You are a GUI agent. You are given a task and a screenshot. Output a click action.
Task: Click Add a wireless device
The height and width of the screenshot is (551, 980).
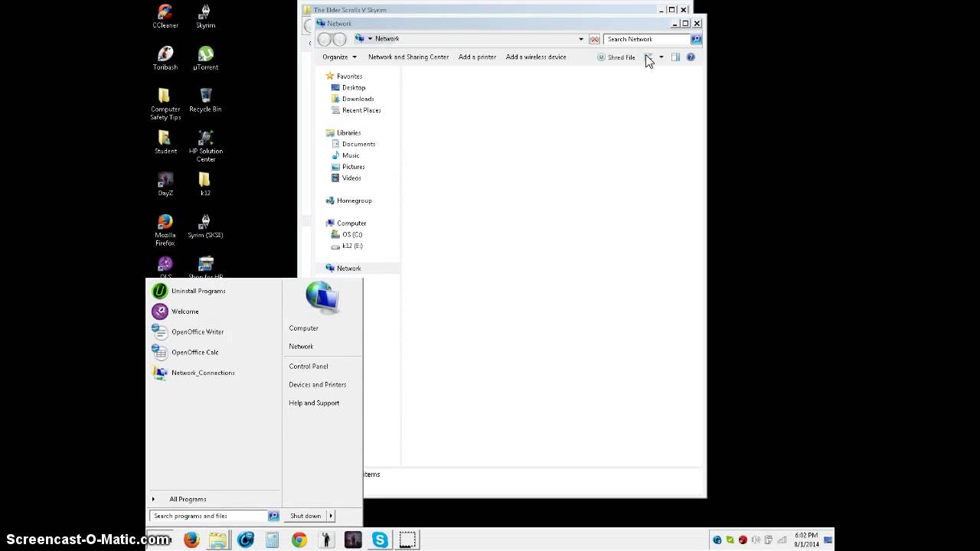536,57
